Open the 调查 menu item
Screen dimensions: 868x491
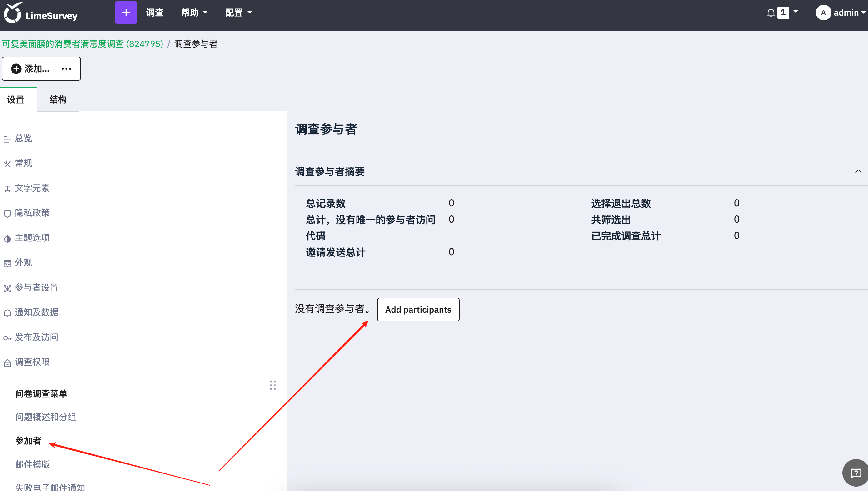pos(155,13)
